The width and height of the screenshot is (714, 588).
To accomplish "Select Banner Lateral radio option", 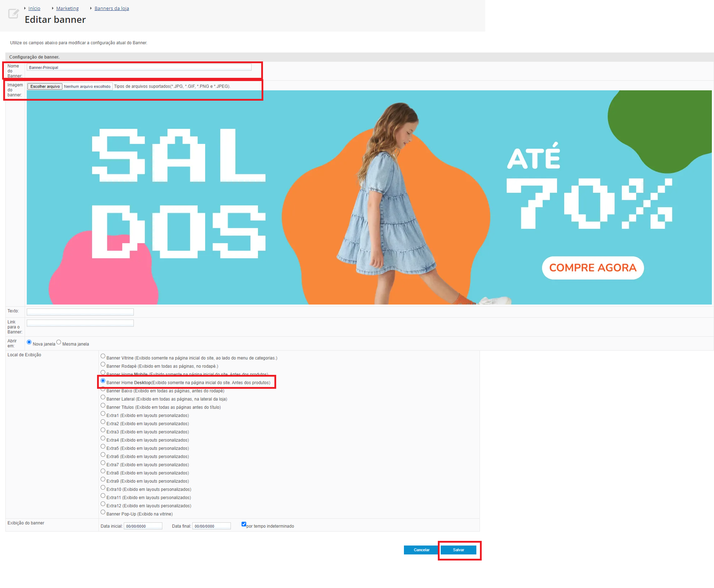I will 103,397.
